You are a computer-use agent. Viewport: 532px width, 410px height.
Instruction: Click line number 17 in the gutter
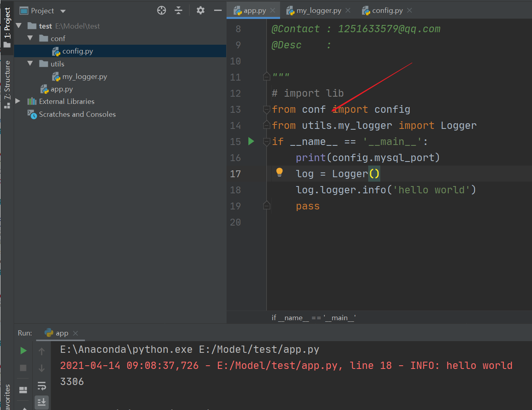(235, 174)
